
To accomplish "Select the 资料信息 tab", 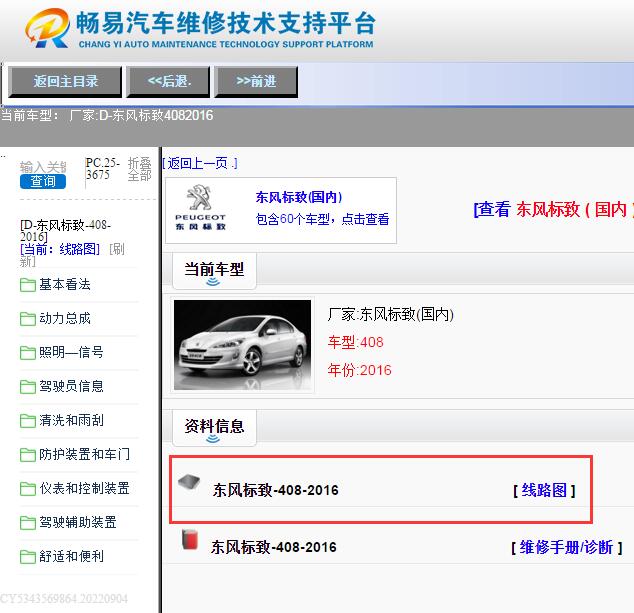I will click(x=214, y=427).
